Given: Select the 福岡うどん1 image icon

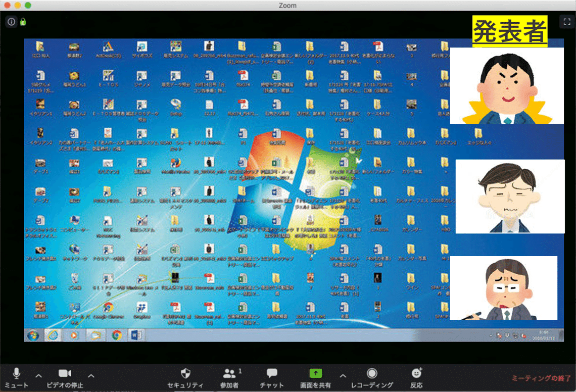Looking at the screenshot, I should coord(74,79).
